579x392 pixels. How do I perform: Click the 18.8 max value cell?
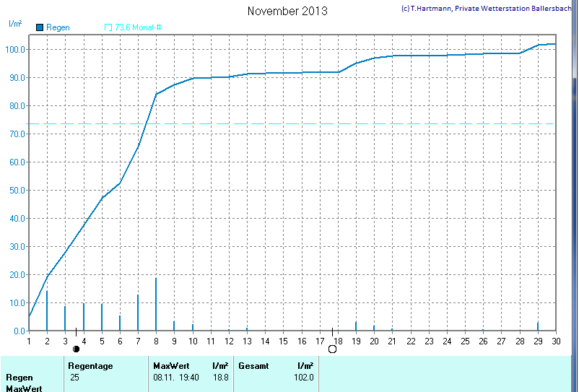221,378
